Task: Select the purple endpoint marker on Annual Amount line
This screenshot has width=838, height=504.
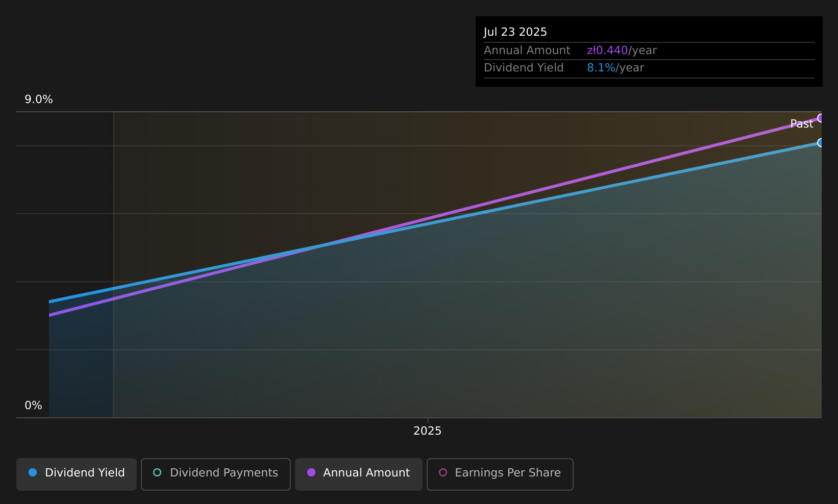Action: pyautogui.click(x=821, y=118)
